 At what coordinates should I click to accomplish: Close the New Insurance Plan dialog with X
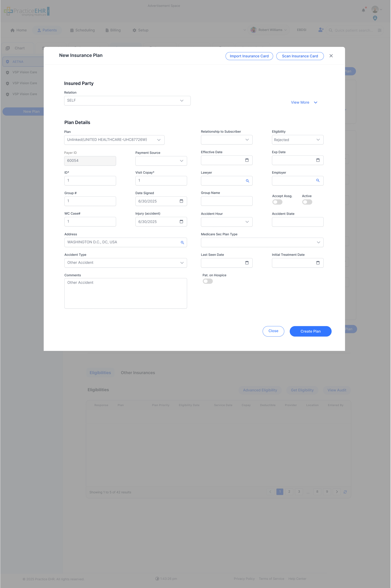(331, 56)
